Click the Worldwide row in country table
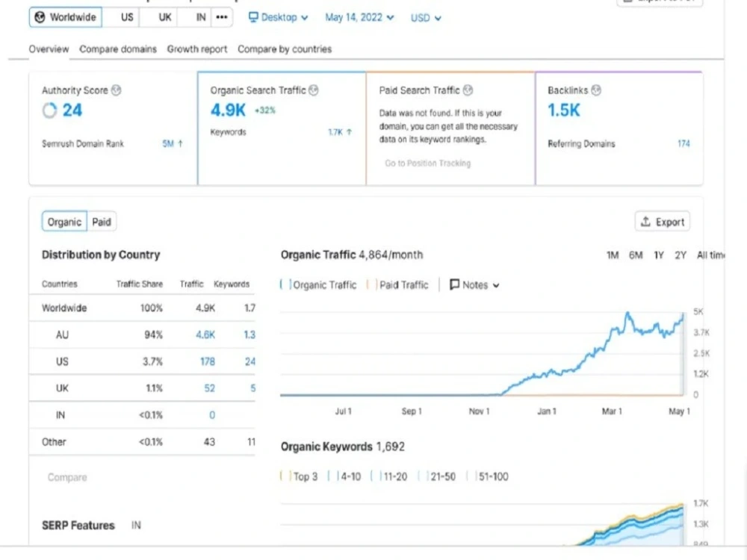 tap(142, 308)
